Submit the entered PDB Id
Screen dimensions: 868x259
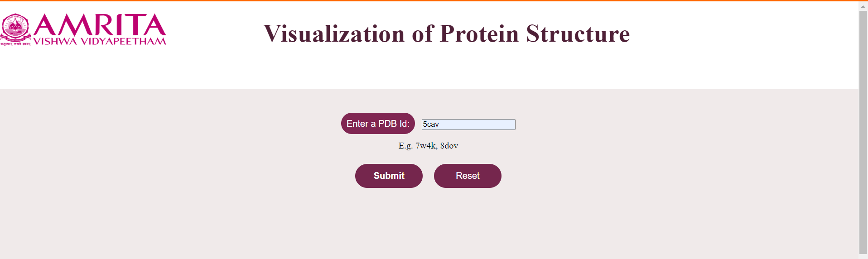click(x=389, y=176)
